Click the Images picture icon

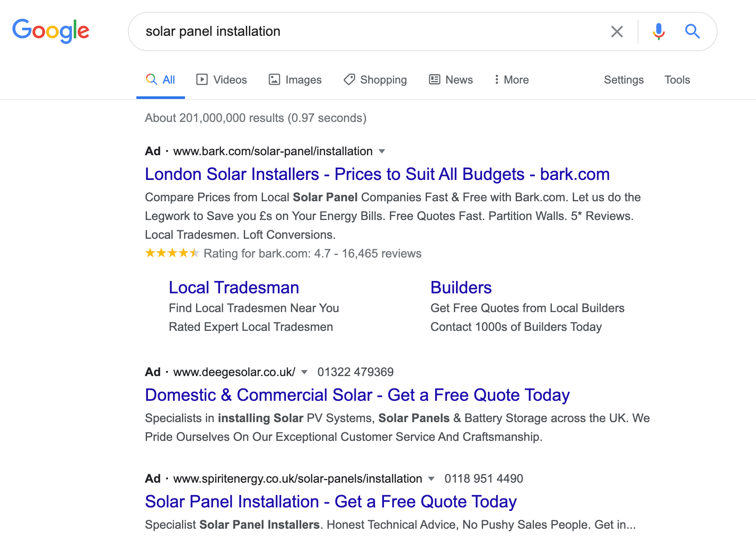click(x=274, y=79)
